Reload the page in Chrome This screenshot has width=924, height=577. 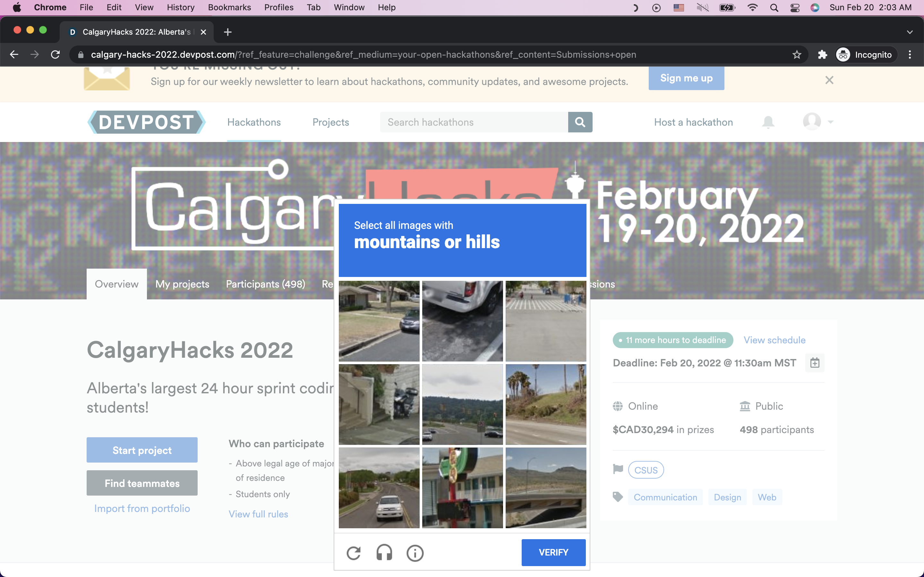click(56, 54)
